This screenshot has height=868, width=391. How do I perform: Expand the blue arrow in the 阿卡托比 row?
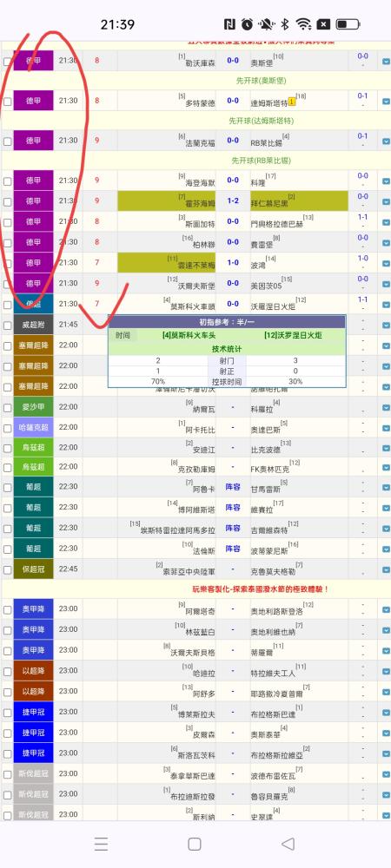pyautogui.click(x=386, y=429)
